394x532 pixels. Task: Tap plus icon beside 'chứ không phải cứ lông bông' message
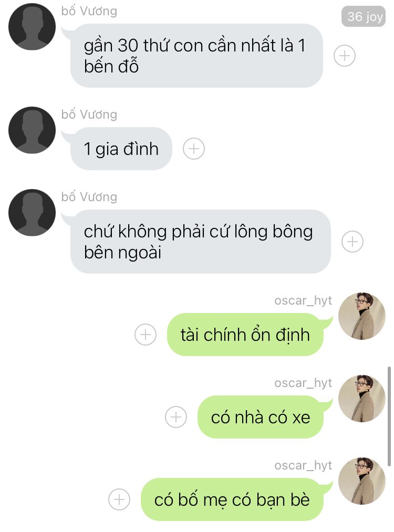[x=352, y=242]
